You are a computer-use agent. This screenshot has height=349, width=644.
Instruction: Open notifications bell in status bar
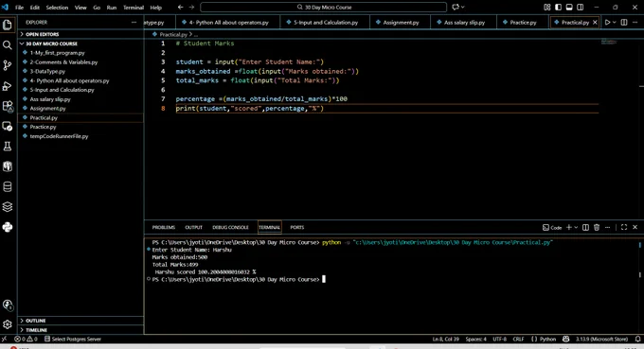tap(637, 340)
